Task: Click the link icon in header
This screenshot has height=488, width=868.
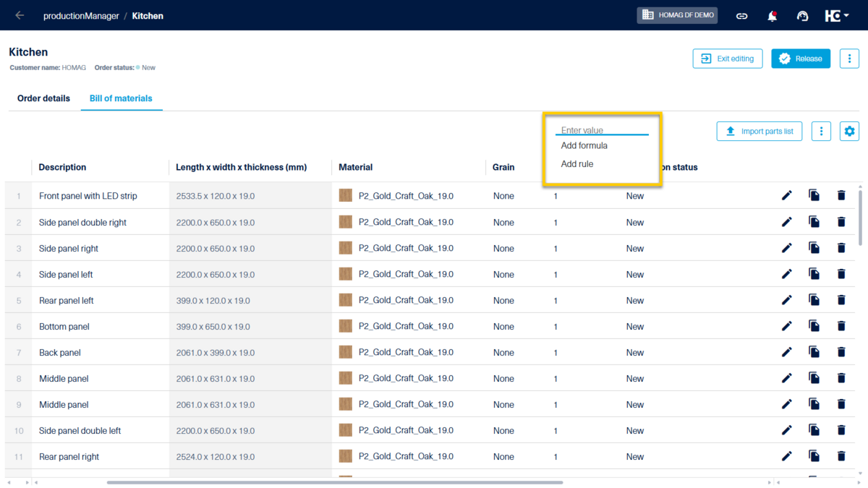Action: [741, 16]
